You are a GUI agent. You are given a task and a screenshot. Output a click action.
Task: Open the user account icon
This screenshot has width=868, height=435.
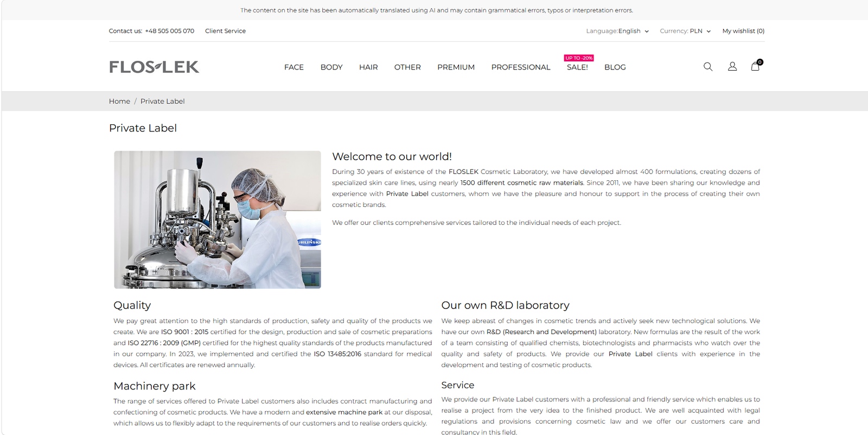[732, 67]
